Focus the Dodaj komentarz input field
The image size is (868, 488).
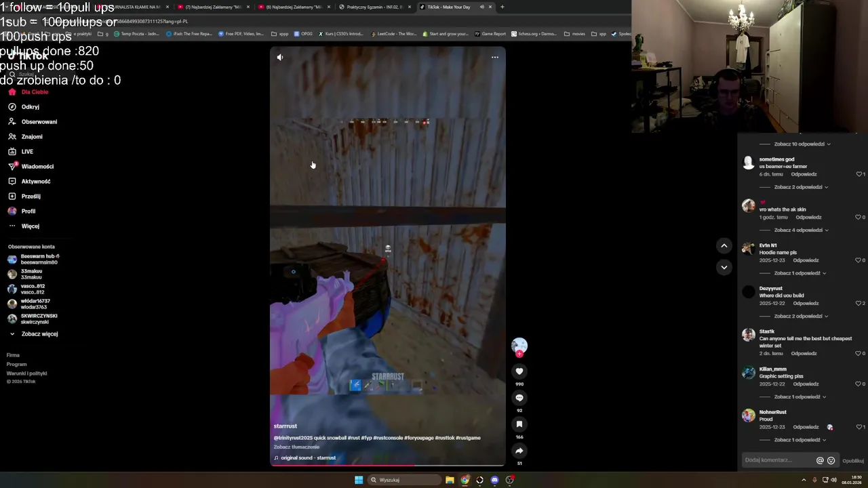click(x=778, y=460)
